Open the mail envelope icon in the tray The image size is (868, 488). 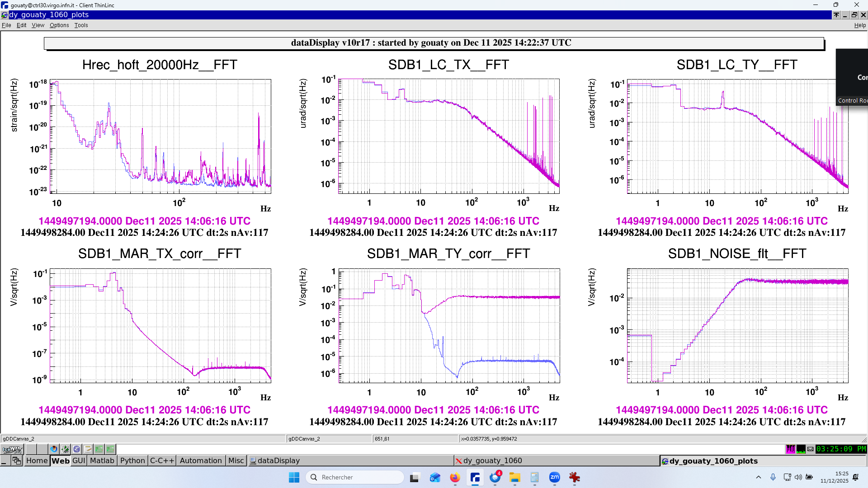pos(810,449)
